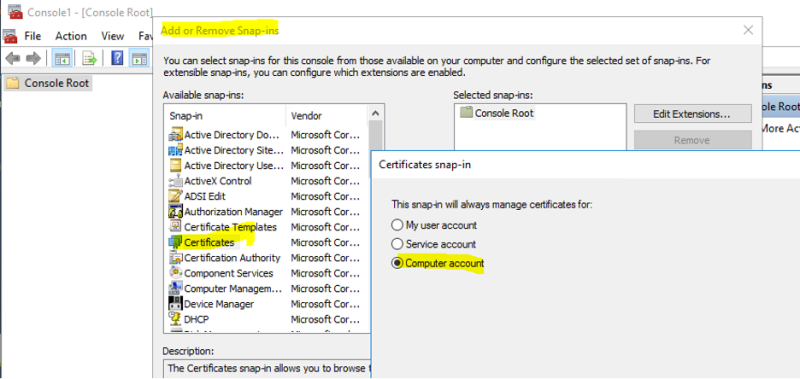Click the Back arrow in the MMC toolbar
The width and height of the screenshot is (800, 379).
(x=12, y=59)
